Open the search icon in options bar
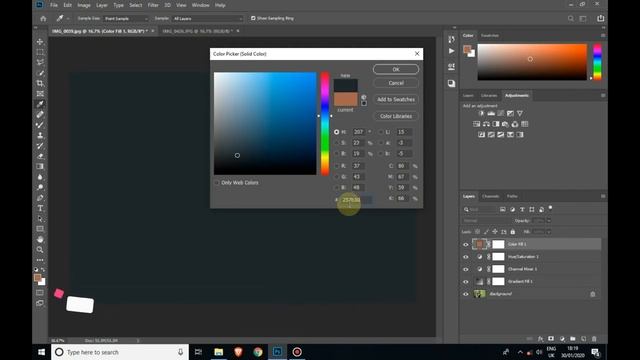Screen dimensions: 640x360 point(571,18)
